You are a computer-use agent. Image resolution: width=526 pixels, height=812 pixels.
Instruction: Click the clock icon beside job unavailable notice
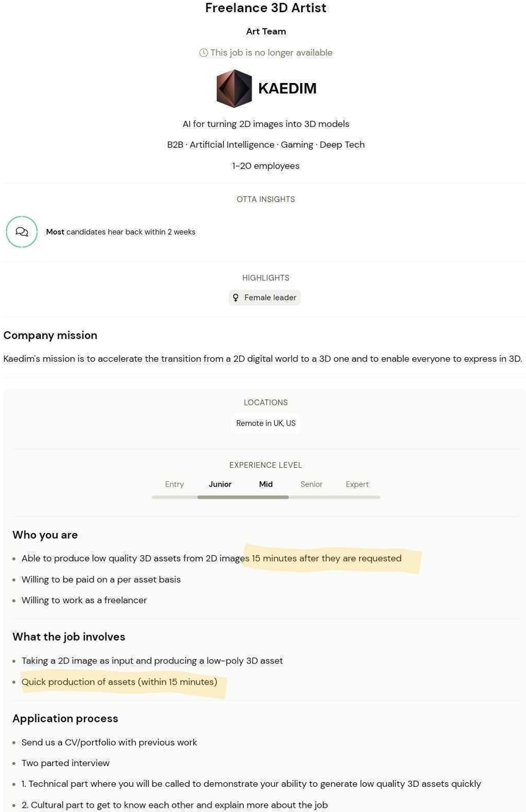203,53
